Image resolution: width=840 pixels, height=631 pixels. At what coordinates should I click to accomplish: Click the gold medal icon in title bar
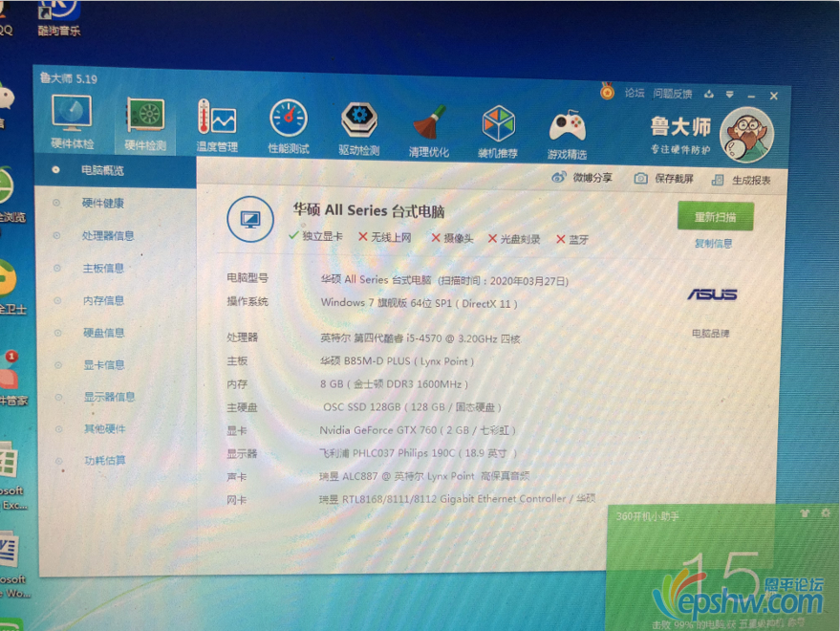pyautogui.click(x=607, y=91)
